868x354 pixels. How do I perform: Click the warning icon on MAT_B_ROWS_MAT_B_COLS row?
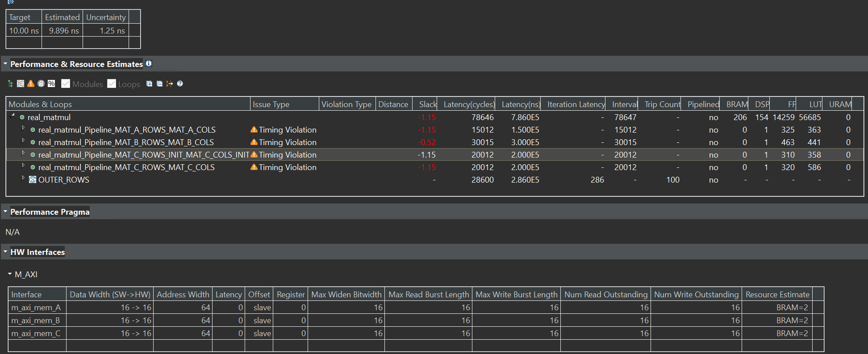tap(254, 142)
